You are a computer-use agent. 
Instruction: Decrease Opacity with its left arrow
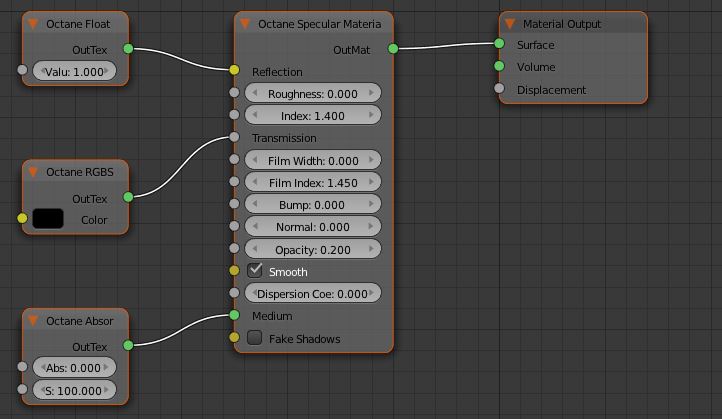[x=255, y=249]
